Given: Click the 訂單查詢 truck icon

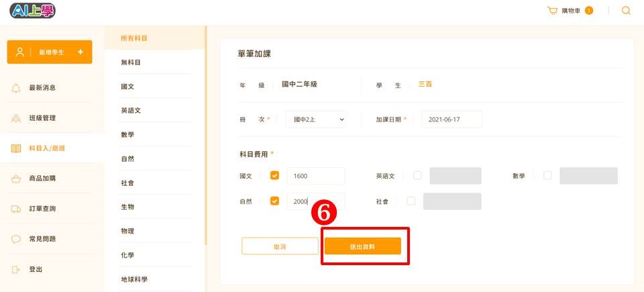Looking at the screenshot, I should point(15,209).
